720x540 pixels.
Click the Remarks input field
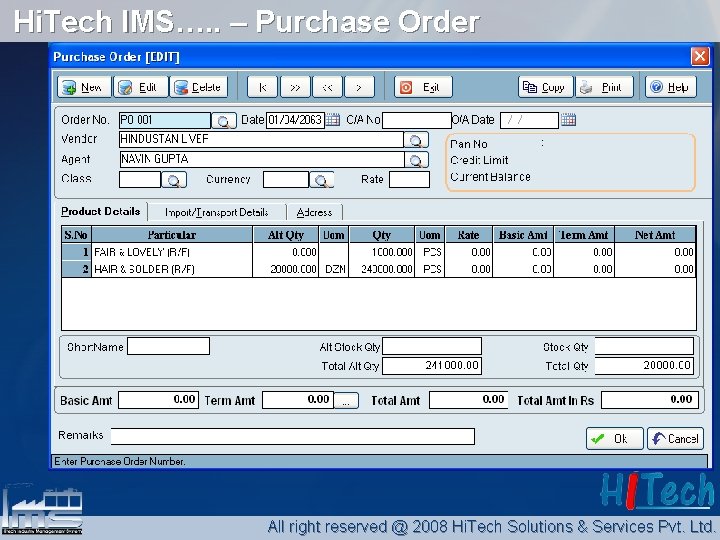(292, 436)
